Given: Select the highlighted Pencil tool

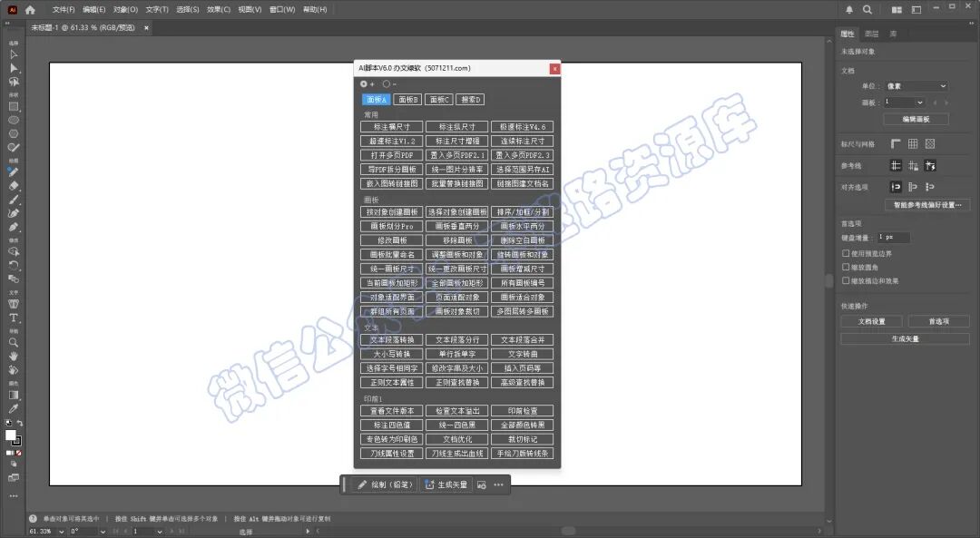Looking at the screenshot, I should pyautogui.click(x=13, y=171).
